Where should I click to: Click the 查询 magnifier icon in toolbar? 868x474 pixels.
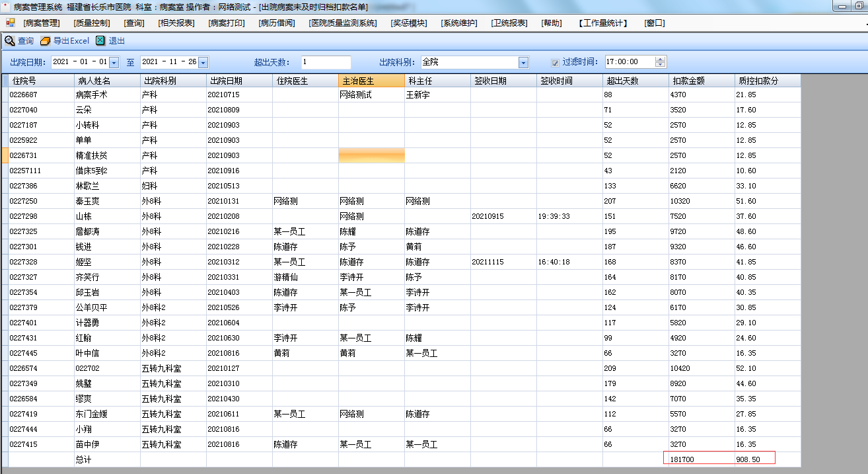point(9,41)
